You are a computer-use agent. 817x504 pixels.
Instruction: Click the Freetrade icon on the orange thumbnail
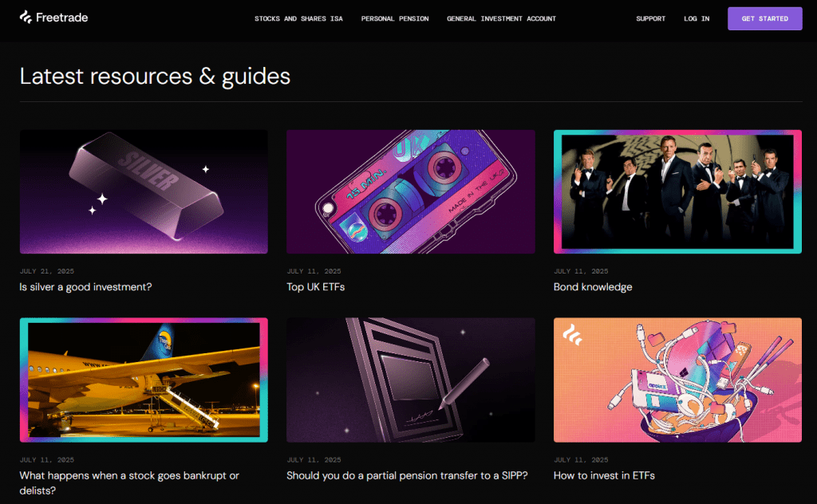pos(572,334)
